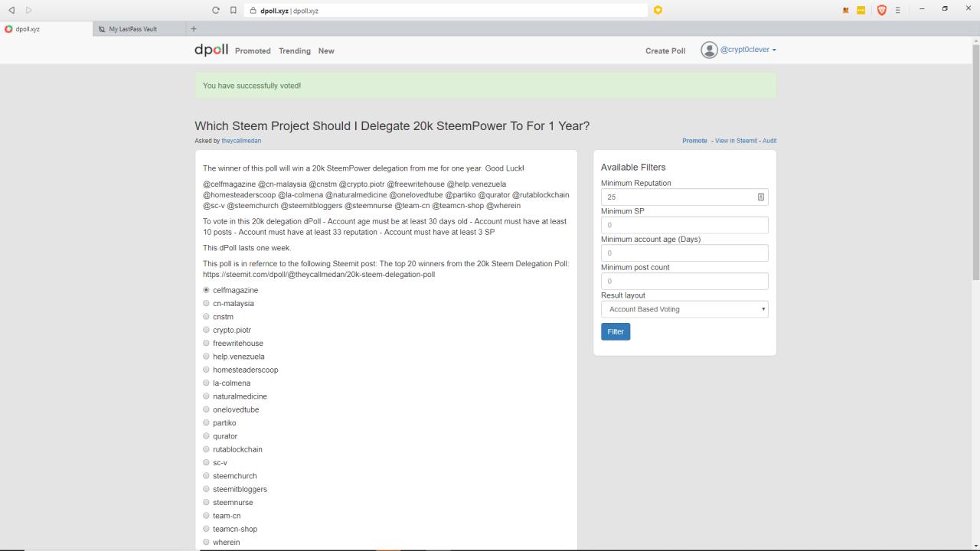Click the icon inside the Minimum Reputation field

click(760, 197)
